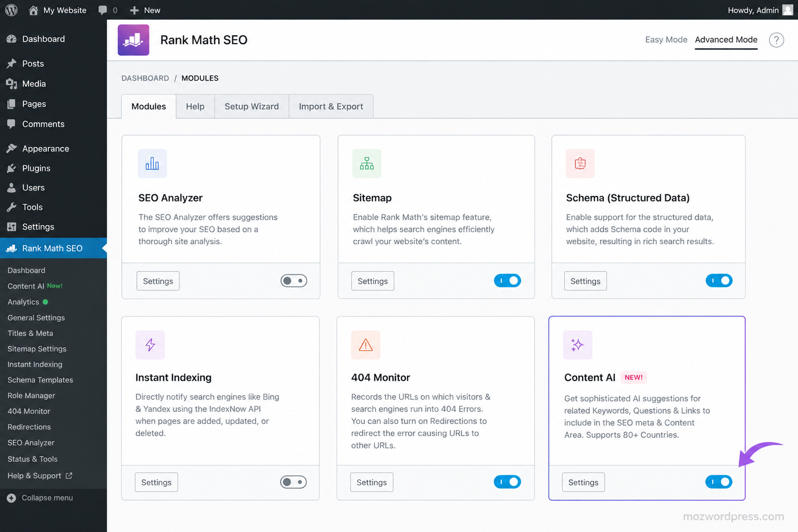The image size is (798, 532).
Task: Click the SEO Analyzer bar chart icon
Action: point(152,164)
